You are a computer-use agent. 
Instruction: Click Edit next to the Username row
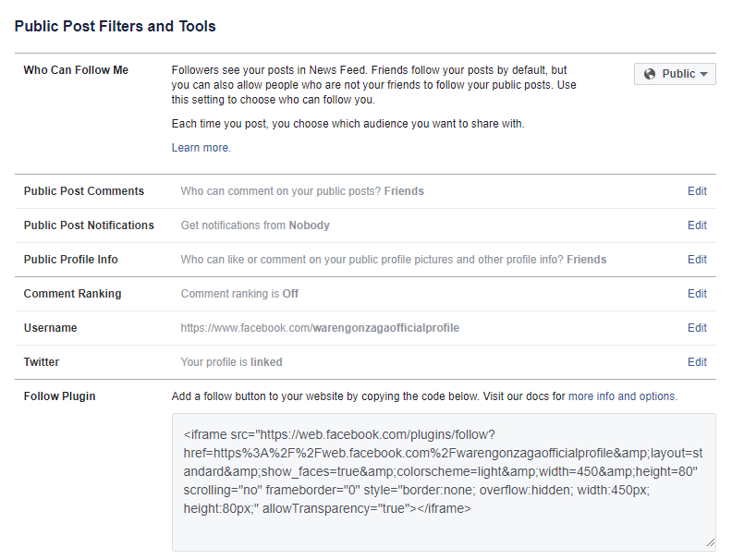(697, 328)
